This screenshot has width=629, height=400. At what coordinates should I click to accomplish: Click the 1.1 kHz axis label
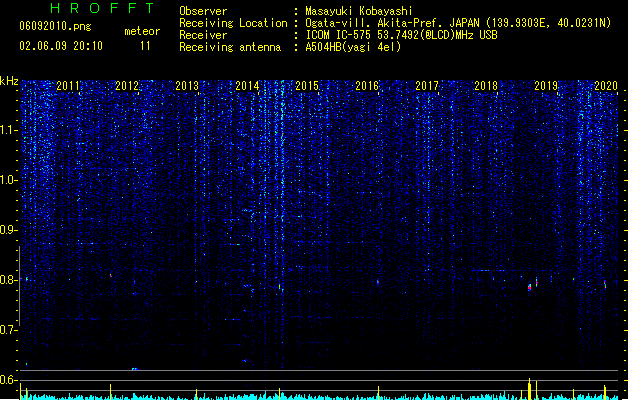[x=8, y=130]
